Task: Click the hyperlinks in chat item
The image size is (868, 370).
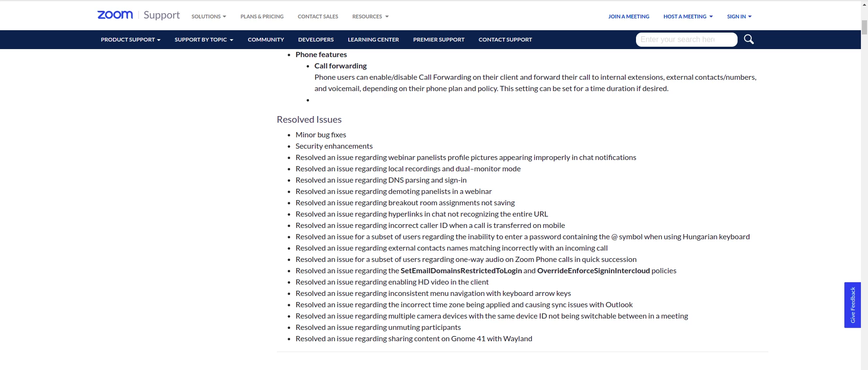Action: (422, 214)
